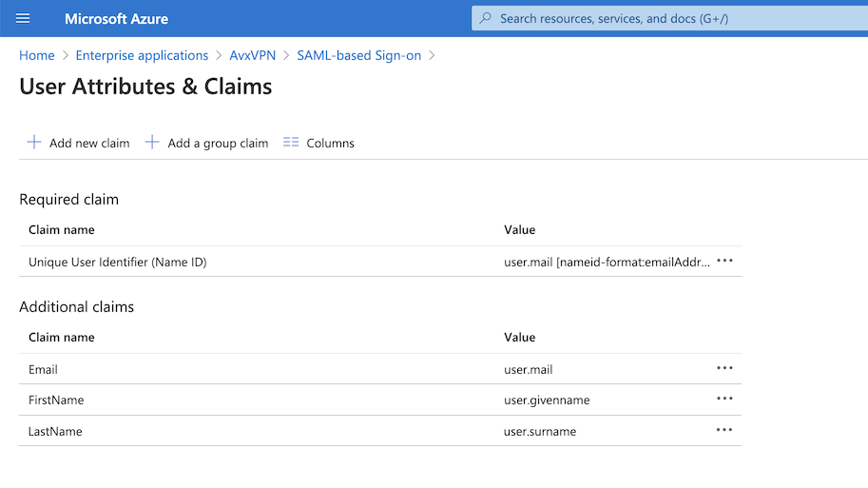
Task: Open ellipsis menu for FirstName claim
Action: [724, 399]
